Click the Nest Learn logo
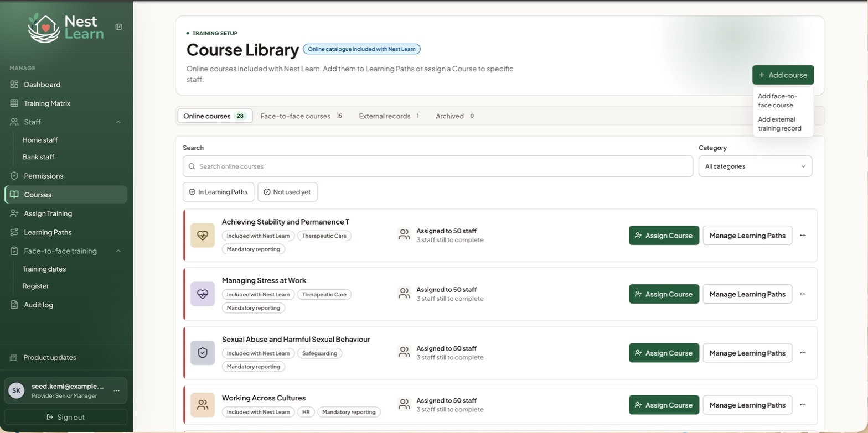868x433 pixels. [x=65, y=28]
